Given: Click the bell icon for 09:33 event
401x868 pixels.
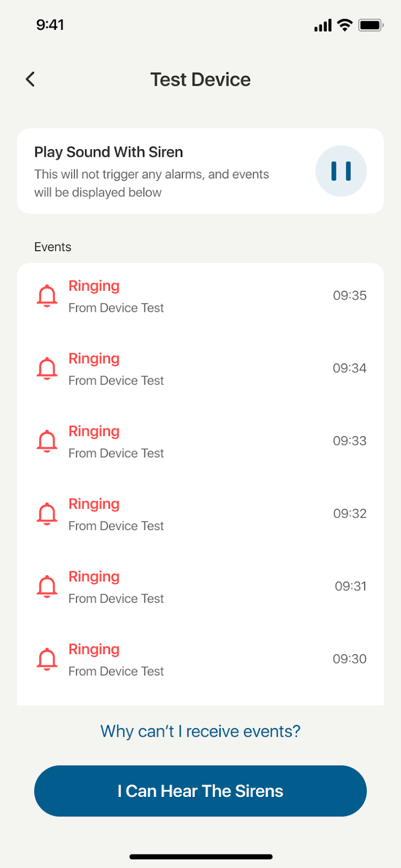Looking at the screenshot, I should 47,442.
